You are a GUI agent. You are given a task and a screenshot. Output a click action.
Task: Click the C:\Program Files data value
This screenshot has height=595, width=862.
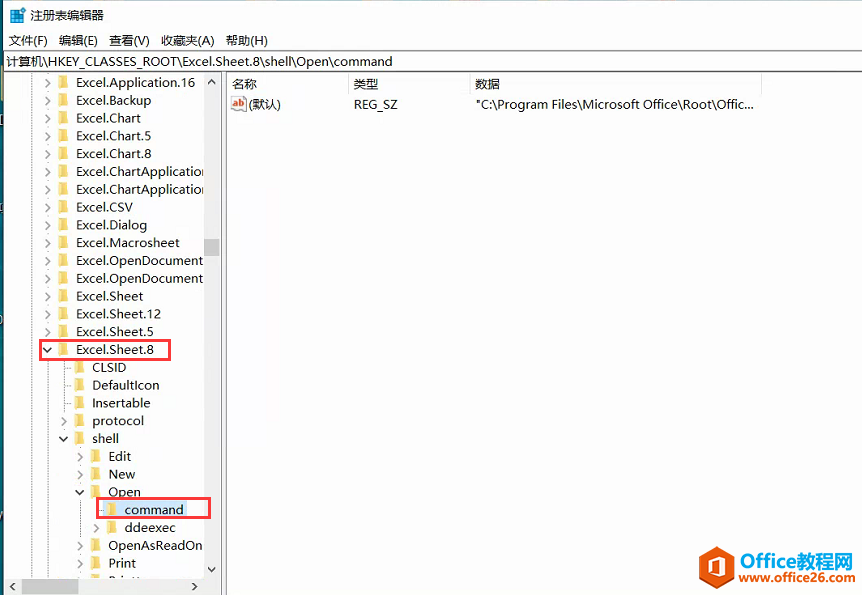click(x=615, y=104)
